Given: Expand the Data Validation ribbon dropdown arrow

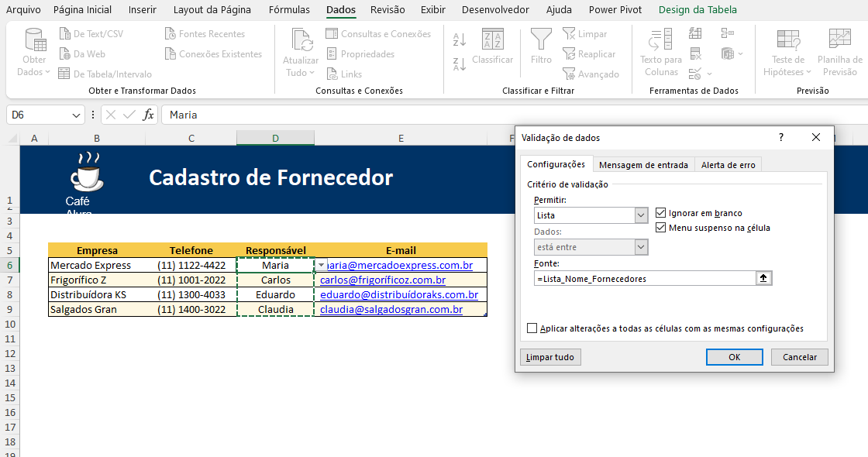Looking at the screenshot, I should point(710,74).
